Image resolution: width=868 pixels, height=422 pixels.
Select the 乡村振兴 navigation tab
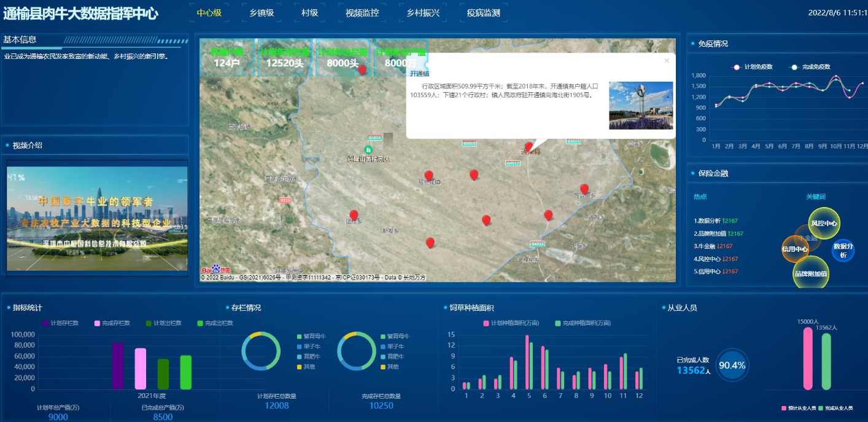click(x=423, y=12)
